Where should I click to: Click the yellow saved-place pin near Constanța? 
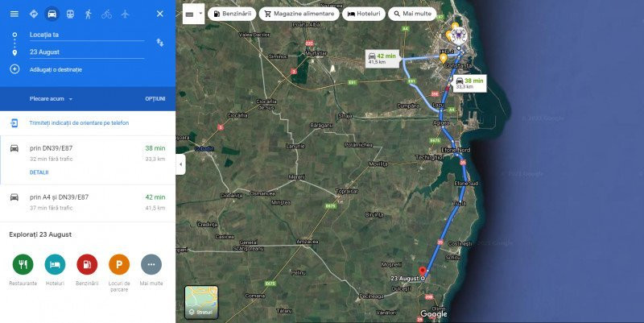pyautogui.click(x=444, y=58)
